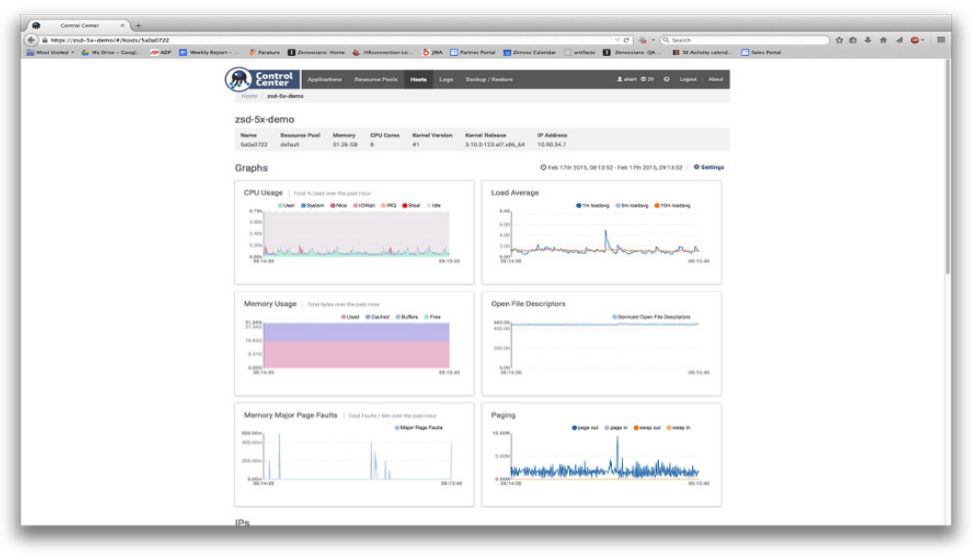The height and width of the screenshot is (557, 973).
Task: Click the Hosts breadcrumb link
Action: 248,96
